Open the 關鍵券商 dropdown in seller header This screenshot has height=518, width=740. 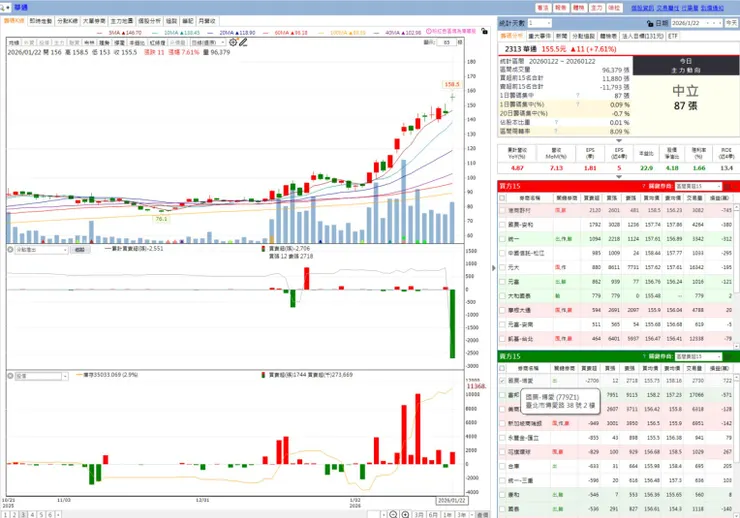click(x=698, y=356)
